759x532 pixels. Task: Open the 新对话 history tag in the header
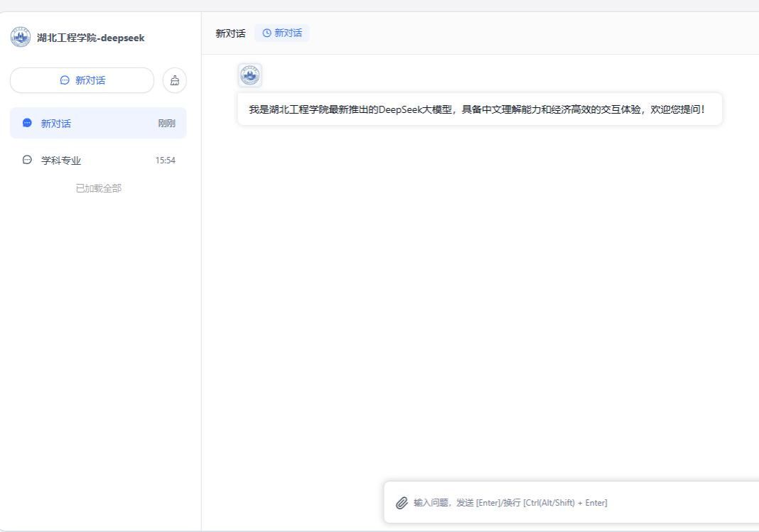coord(282,33)
